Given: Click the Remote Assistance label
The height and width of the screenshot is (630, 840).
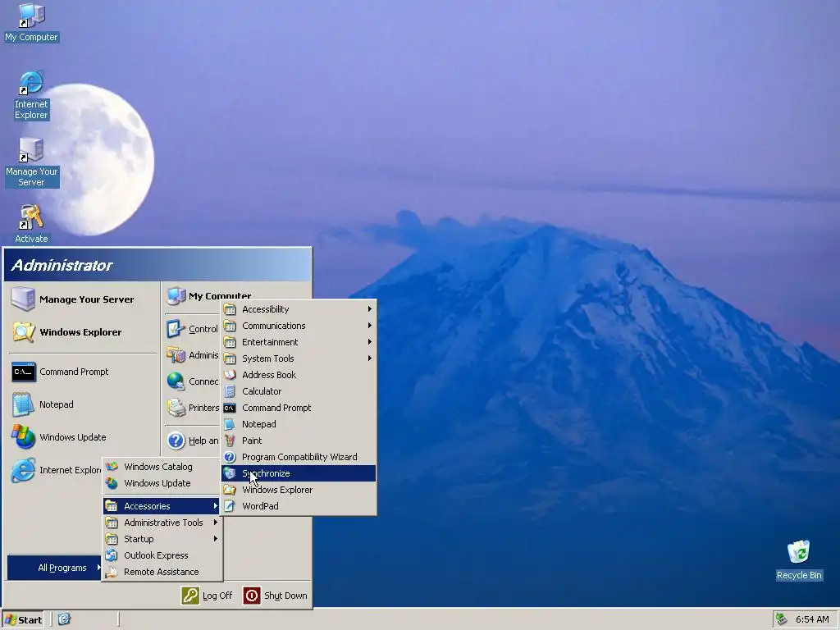Looking at the screenshot, I should point(162,572).
